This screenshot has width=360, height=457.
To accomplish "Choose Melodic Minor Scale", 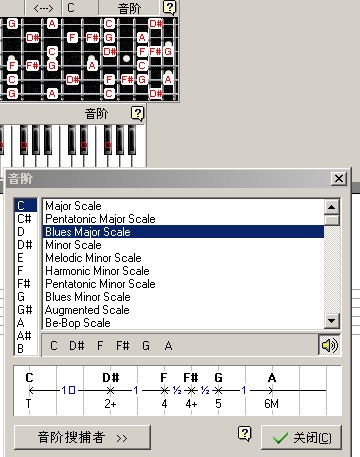I will pos(183,258).
